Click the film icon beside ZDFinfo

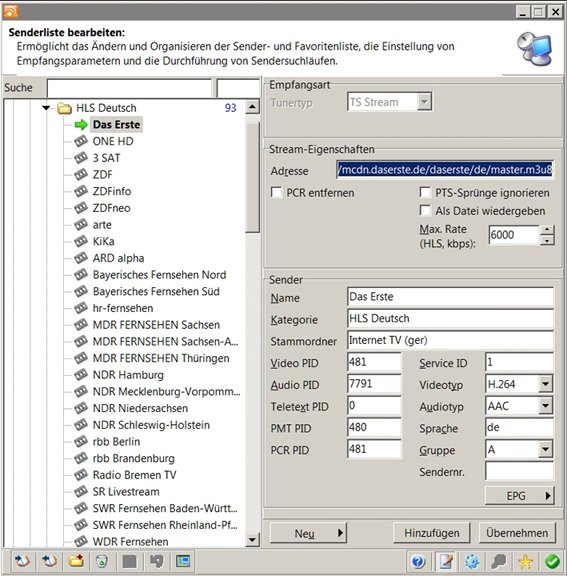pyautogui.click(x=81, y=191)
